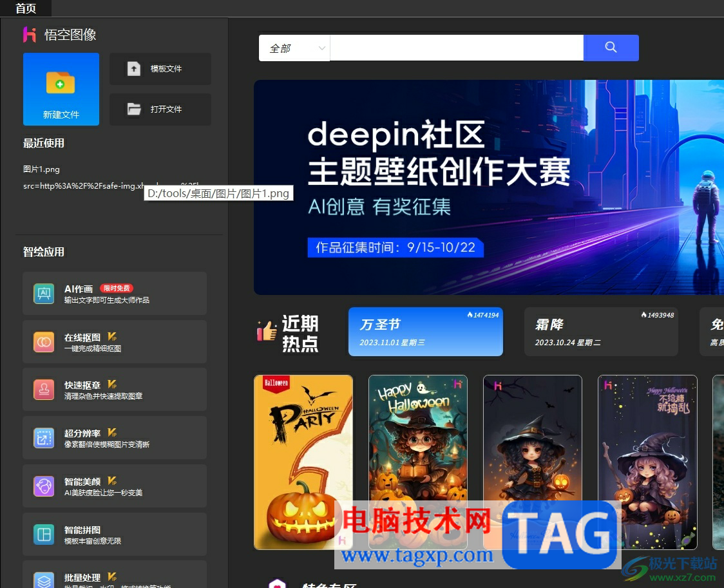Open recent file starting with src=http
The width and height of the screenshot is (724, 588).
(x=83, y=186)
